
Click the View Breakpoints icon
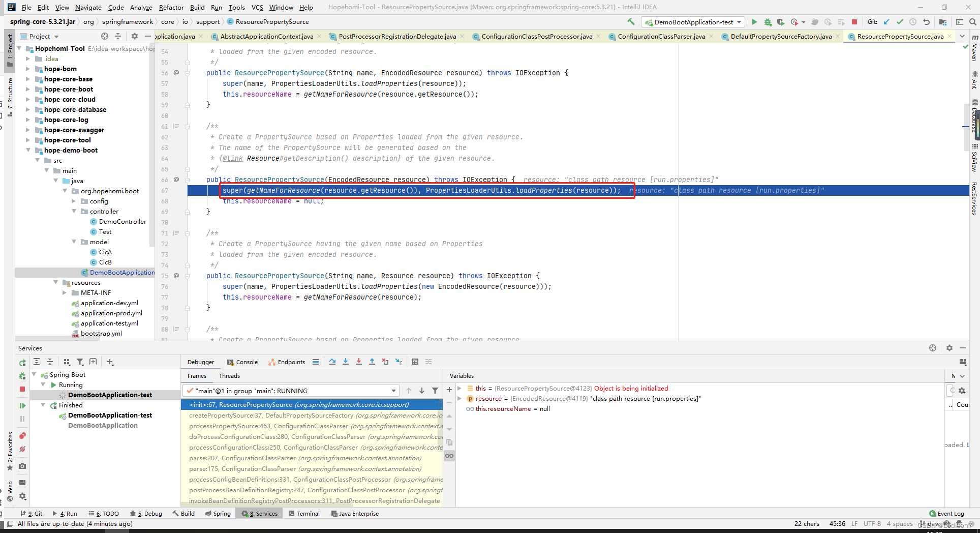click(22, 436)
